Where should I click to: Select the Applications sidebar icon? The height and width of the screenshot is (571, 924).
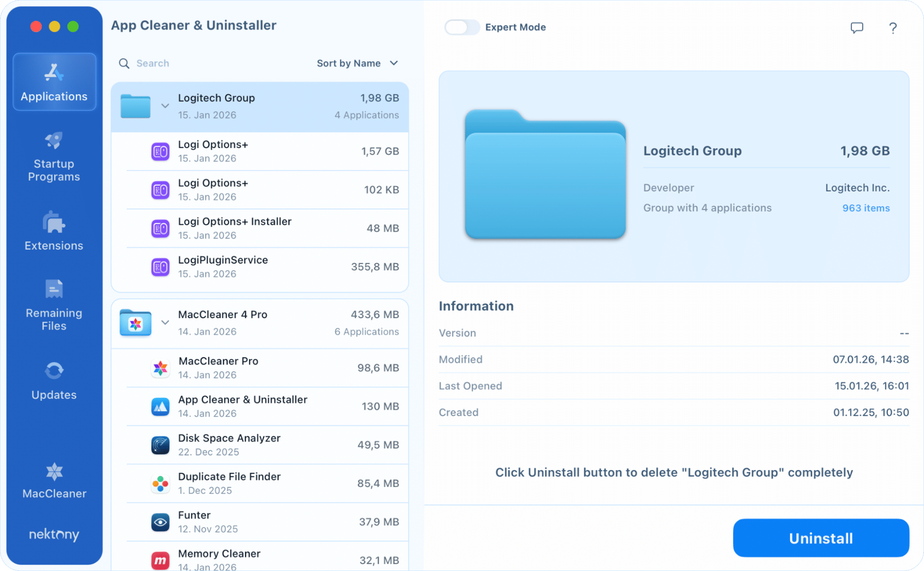(x=54, y=82)
